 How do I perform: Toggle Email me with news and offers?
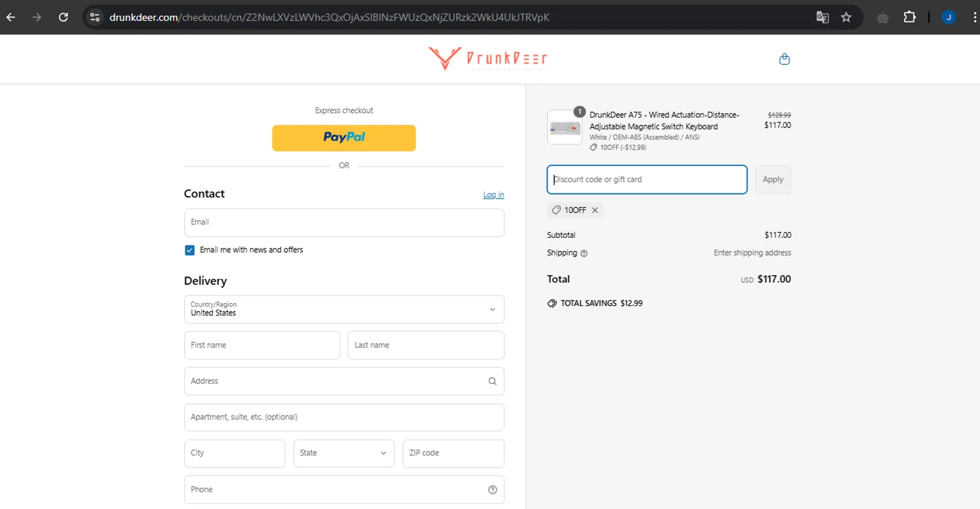pyautogui.click(x=189, y=250)
